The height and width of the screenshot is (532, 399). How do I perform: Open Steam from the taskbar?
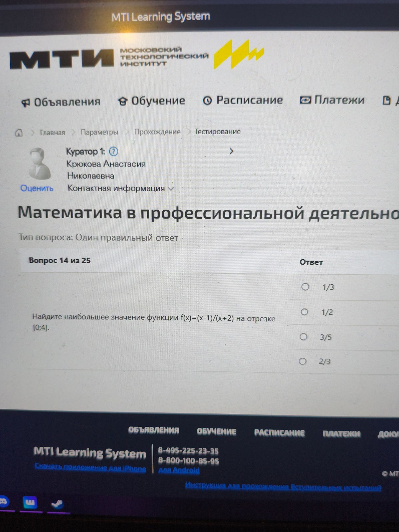pos(58,504)
